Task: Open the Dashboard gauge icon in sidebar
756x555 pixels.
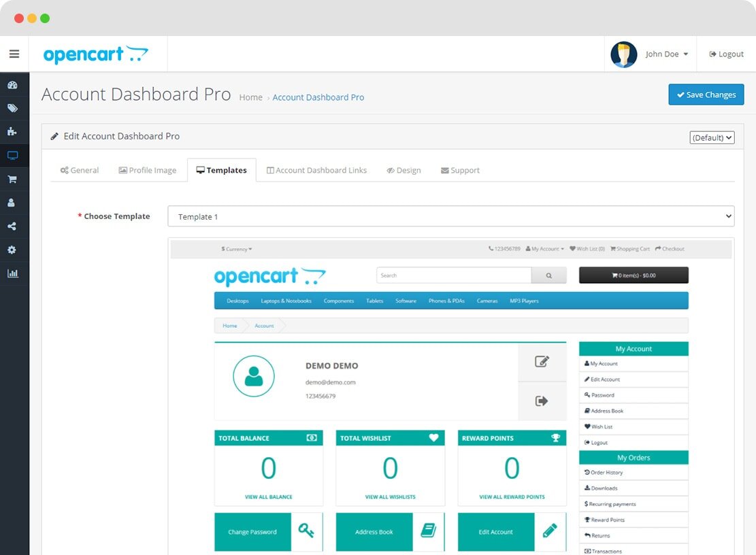Action: coord(12,85)
